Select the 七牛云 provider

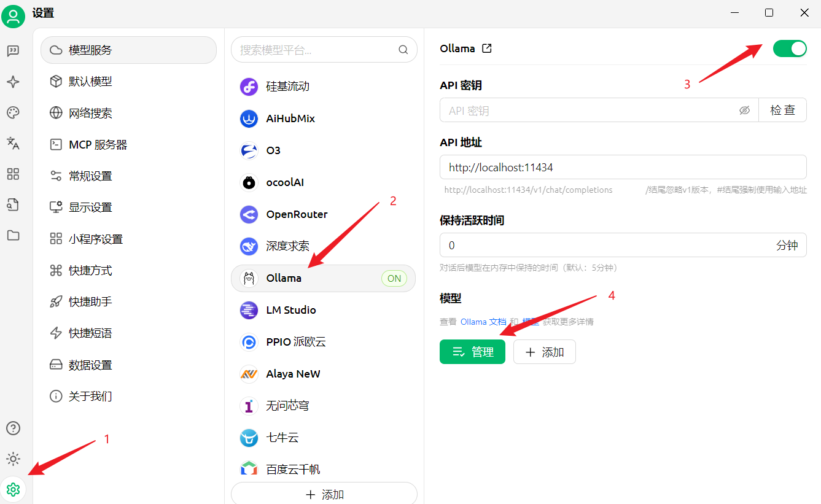click(x=324, y=438)
